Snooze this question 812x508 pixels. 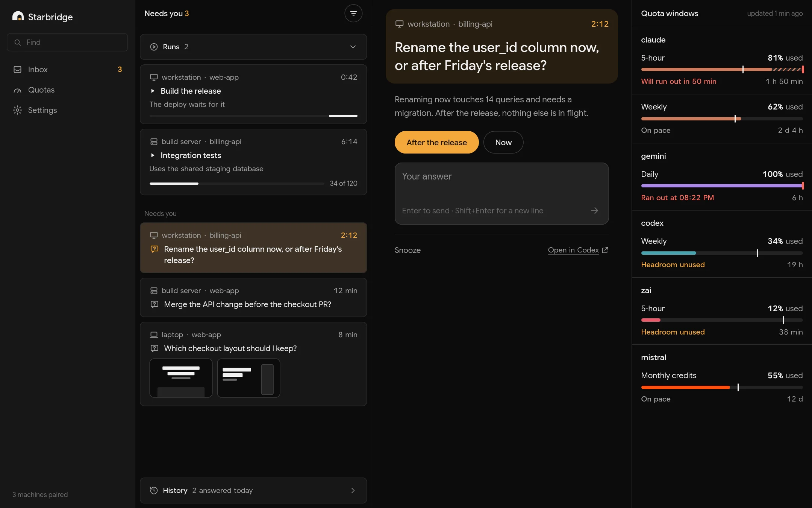(408, 250)
